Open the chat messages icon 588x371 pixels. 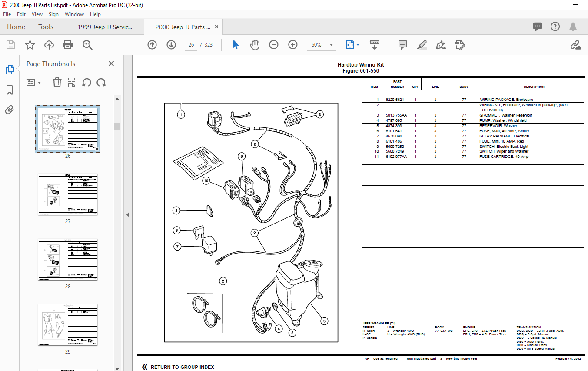pyautogui.click(x=538, y=27)
